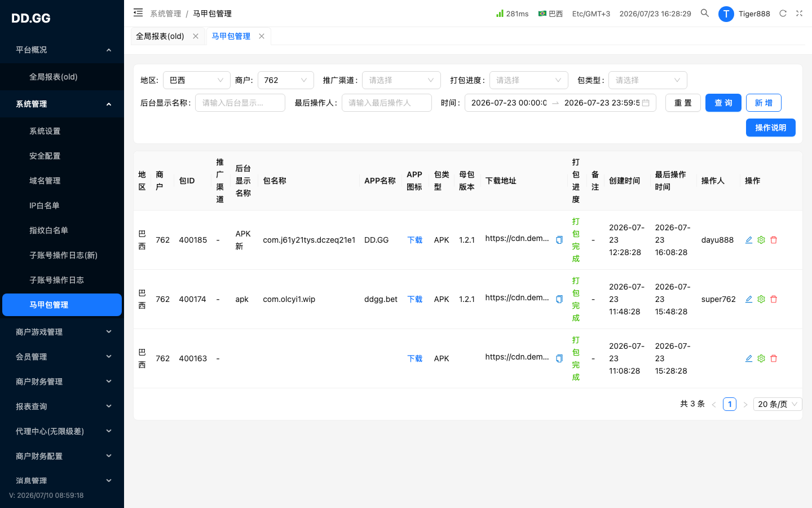The width and height of the screenshot is (812, 508).
Task: Switch to the 全局报表(old) tab
Action: pos(160,36)
